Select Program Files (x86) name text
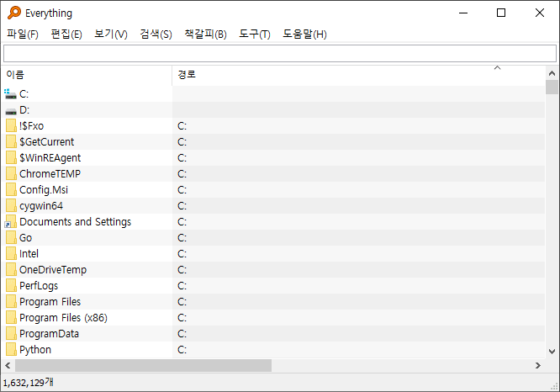The height and width of the screenshot is (392, 560). [x=63, y=318]
